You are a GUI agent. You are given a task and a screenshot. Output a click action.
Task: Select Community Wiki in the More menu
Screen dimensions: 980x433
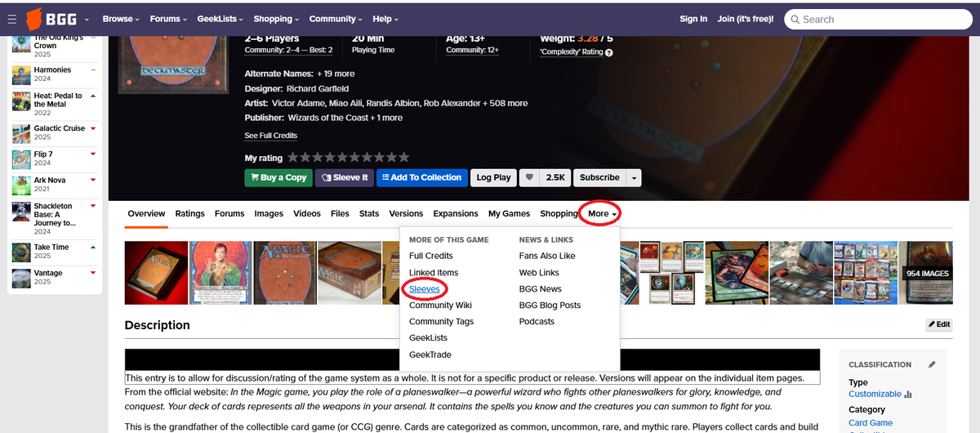tap(441, 305)
